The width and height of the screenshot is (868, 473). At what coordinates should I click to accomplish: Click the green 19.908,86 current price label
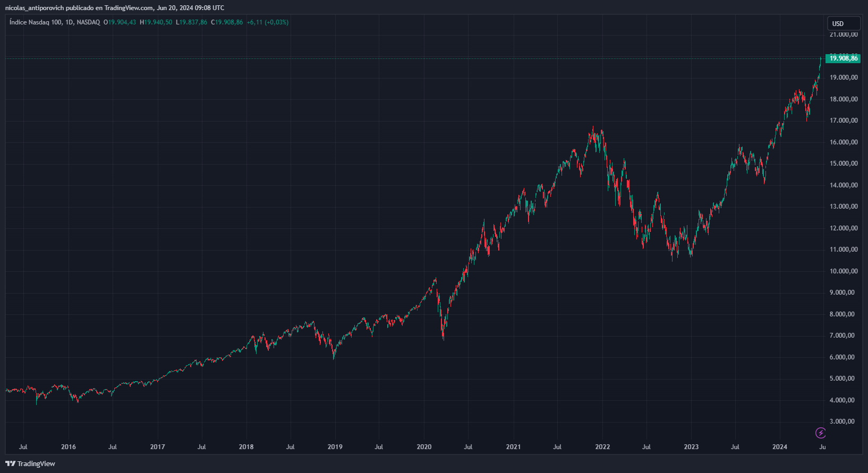[x=844, y=58]
